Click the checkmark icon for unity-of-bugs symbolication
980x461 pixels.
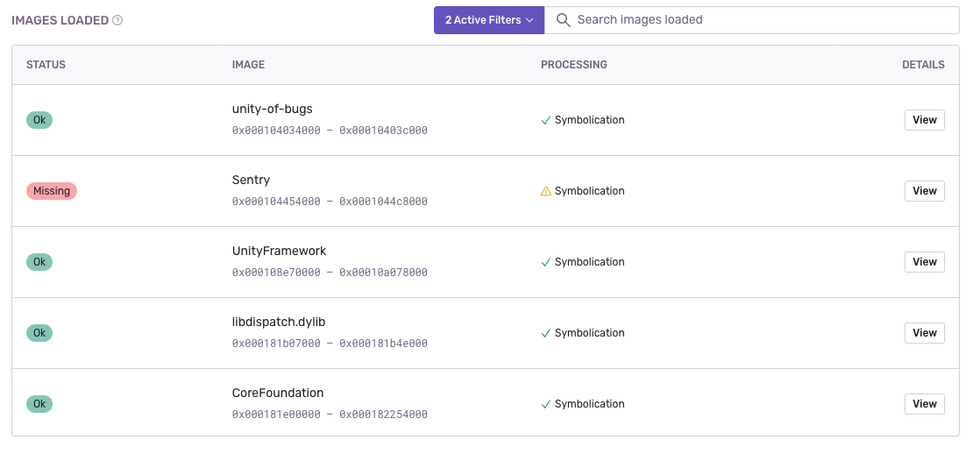click(x=546, y=120)
